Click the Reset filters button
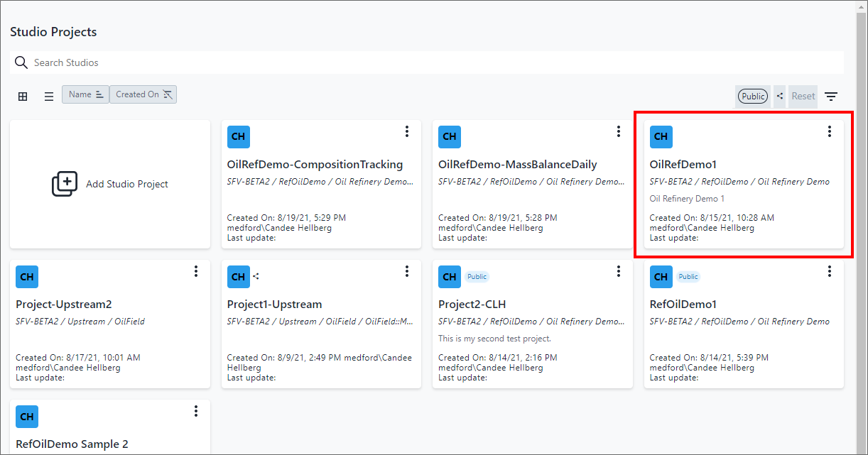868x455 pixels. click(x=803, y=97)
